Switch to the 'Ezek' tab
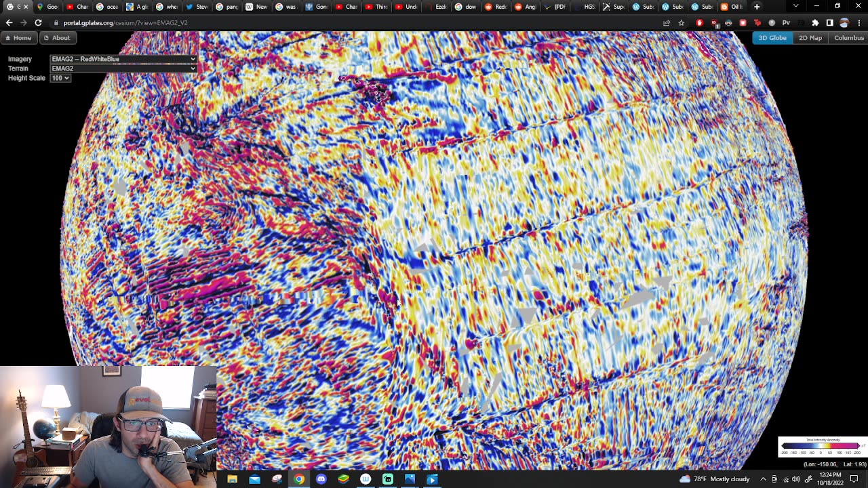This screenshot has width=868, height=488. (x=436, y=7)
